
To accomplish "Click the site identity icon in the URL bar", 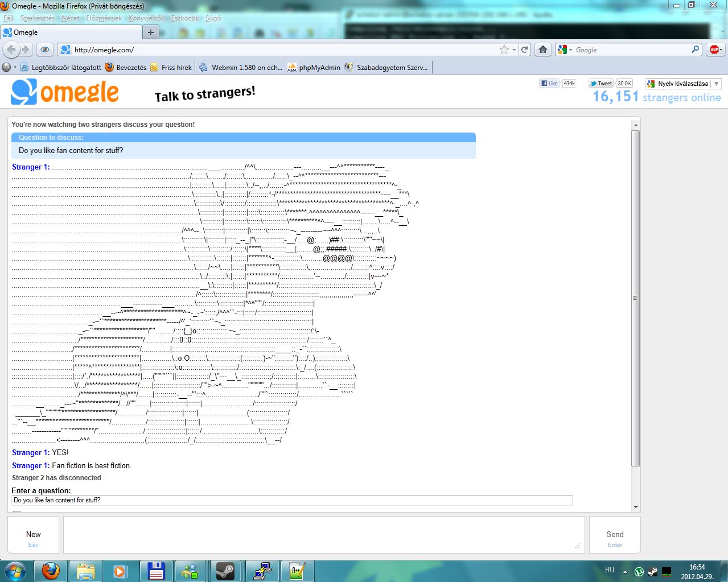I will click(x=65, y=49).
